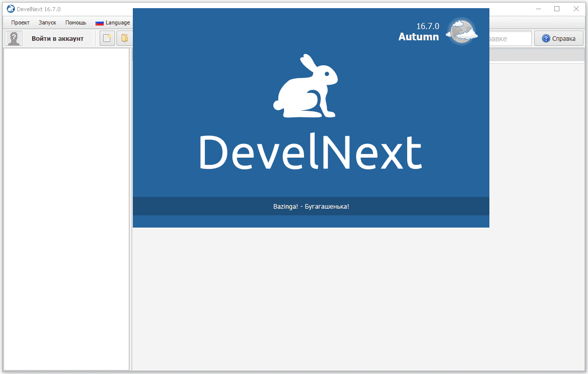This screenshot has width=588, height=374.
Task: Click the anonymous user avatar icon
Action: pyautogui.click(x=14, y=39)
